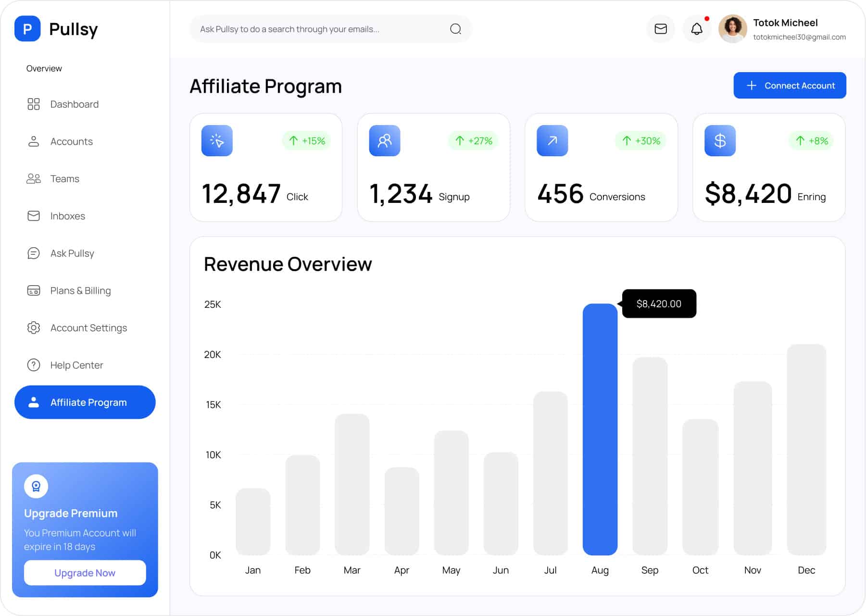Click the arrow icon on Conversions card
Image resolution: width=866 pixels, height=616 pixels.
552,140
